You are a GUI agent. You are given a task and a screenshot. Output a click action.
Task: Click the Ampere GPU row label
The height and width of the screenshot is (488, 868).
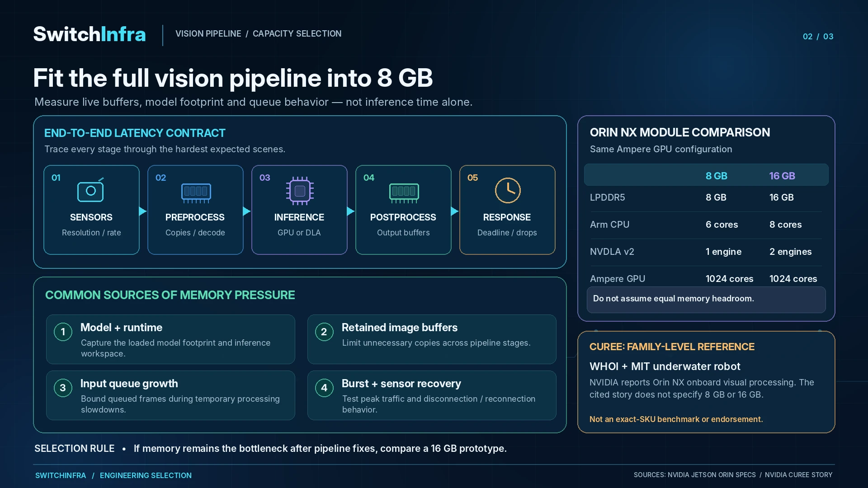point(617,279)
